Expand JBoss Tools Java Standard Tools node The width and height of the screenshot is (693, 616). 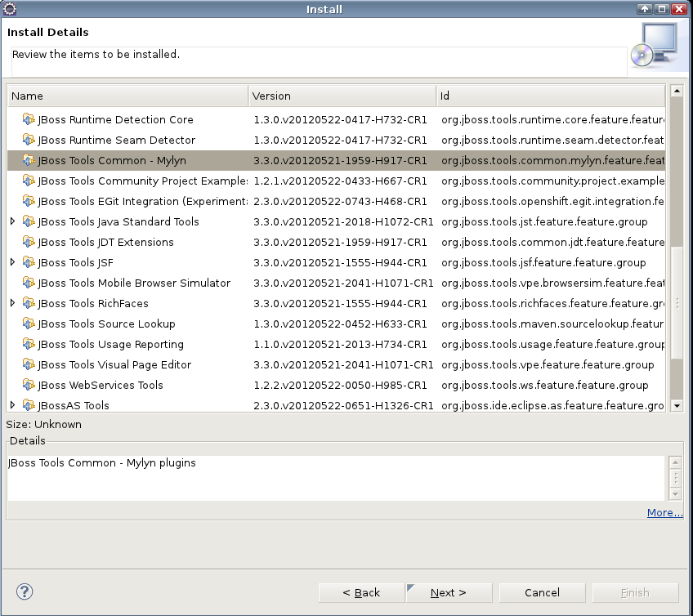(x=13, y=221)
